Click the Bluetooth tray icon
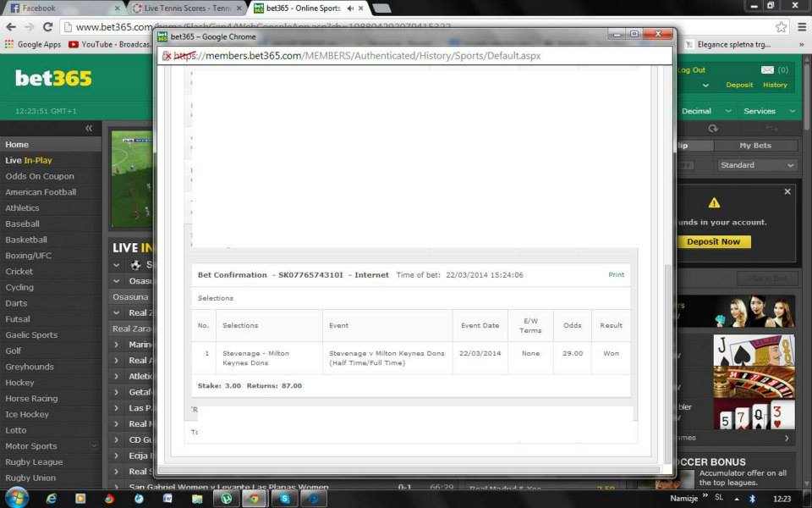This screenshot has width=812, height=508. pyautogui.click(x=752, y=499)
